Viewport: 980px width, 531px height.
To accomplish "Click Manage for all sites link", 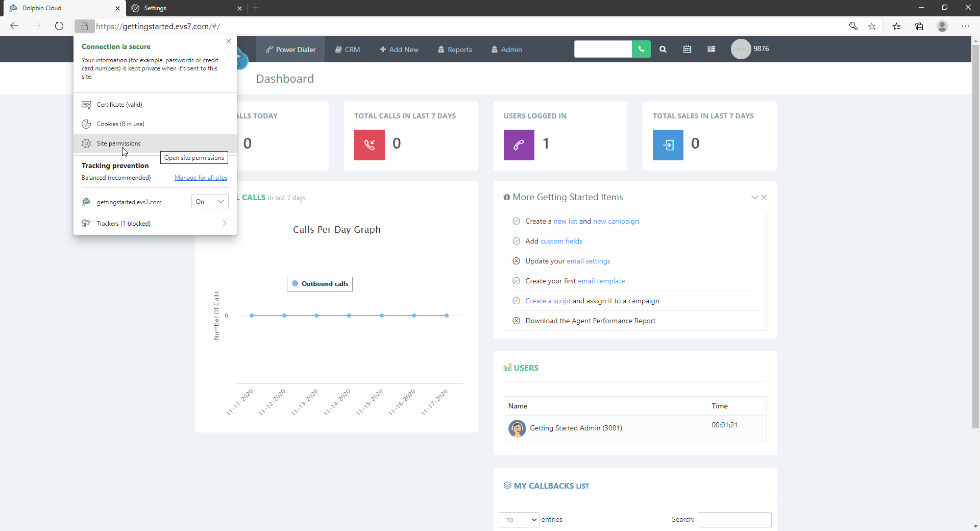I will click(x=201, y=178).
